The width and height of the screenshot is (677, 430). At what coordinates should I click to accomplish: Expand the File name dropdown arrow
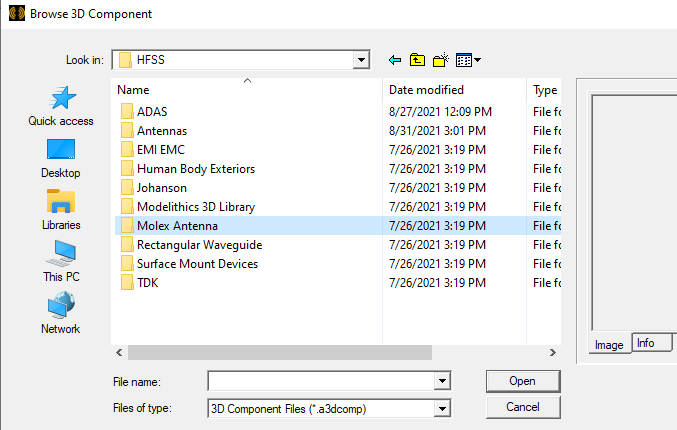pyautogui.click(x=442, y=381)
